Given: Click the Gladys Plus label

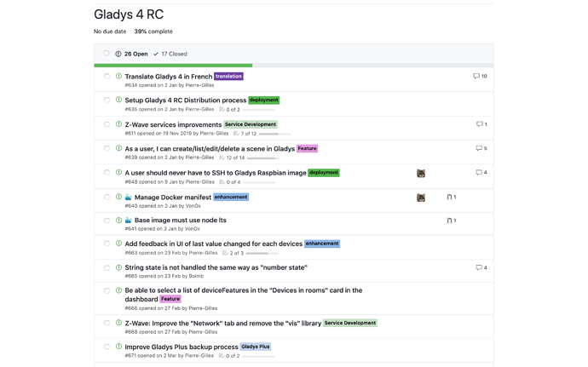Looking at the screenshot, I should [x=256, y=347].
